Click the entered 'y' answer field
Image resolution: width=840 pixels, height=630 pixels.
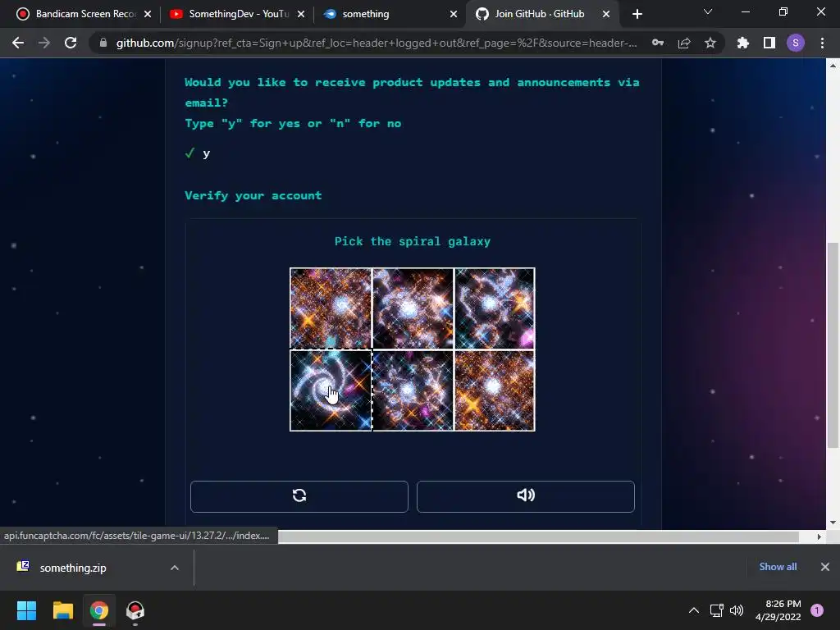pos(206,153)
